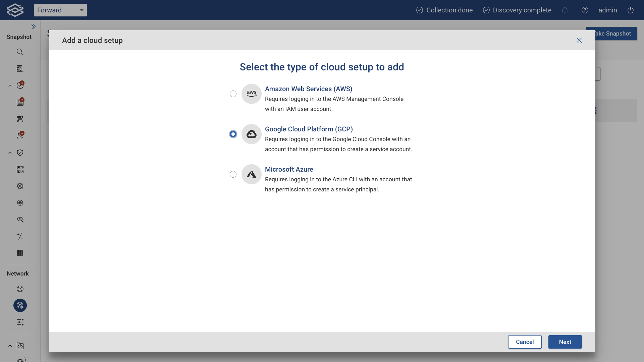Viewport: 644px width, 362px height.
Task: Select the Network performance gauge icon
Action: [20, 289]
